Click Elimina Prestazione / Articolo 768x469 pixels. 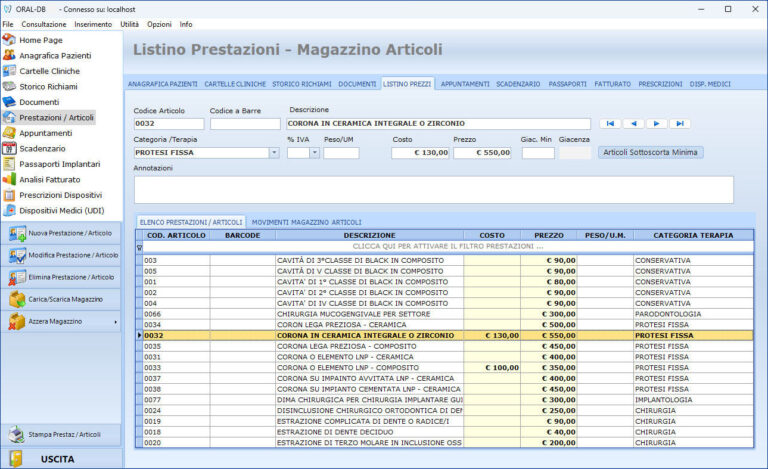(x=62, y=277)
